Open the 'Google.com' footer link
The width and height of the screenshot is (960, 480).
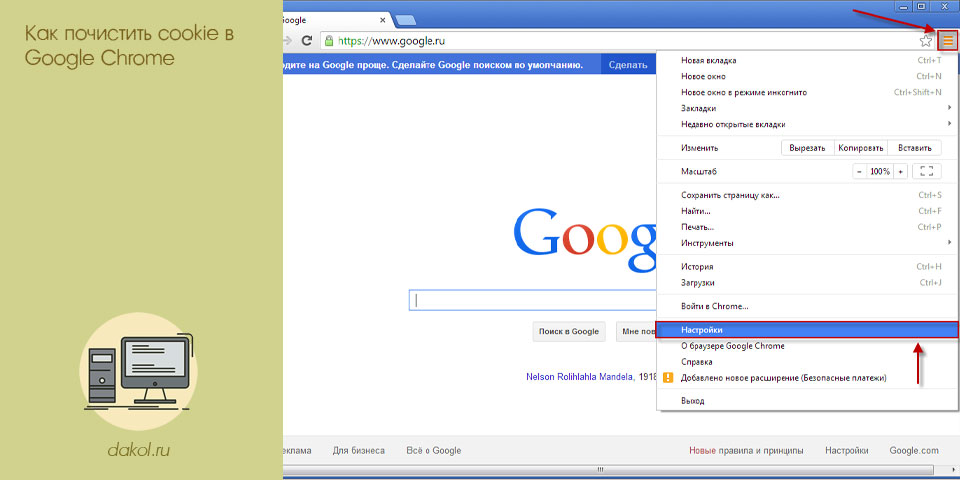tap(914, 451)
